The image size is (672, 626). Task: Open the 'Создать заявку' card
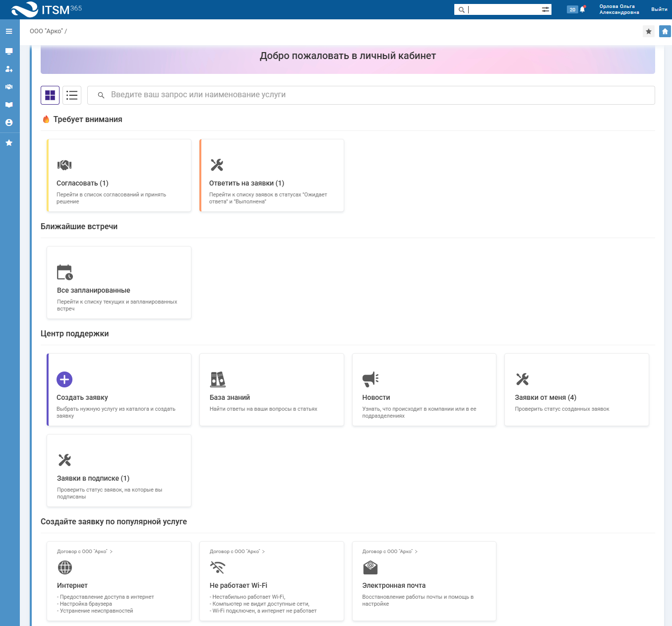pos(119,390)
